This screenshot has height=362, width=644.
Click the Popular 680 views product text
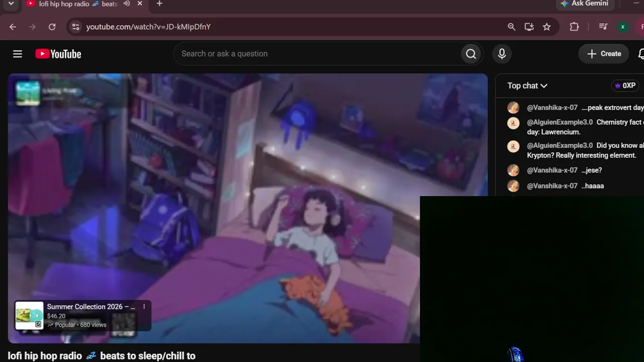[x=76, y=325]
